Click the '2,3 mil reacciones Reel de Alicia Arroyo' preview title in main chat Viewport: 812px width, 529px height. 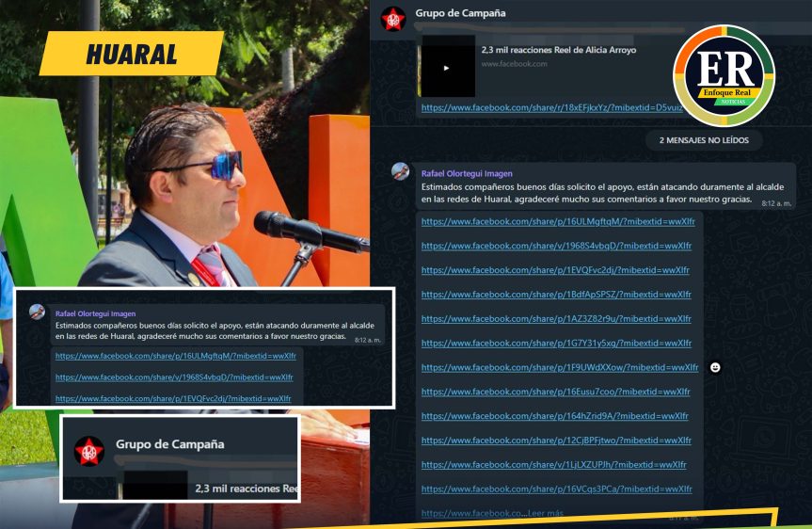558,49
